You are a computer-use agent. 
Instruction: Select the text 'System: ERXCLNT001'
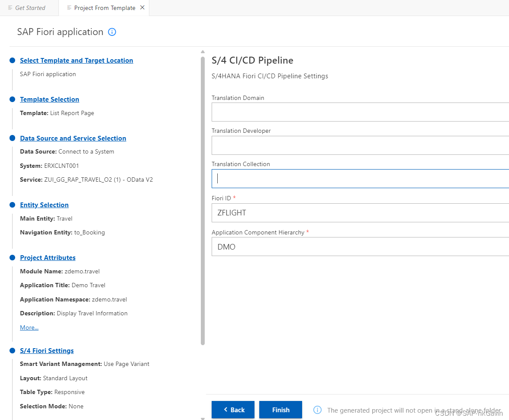point(49,166)
